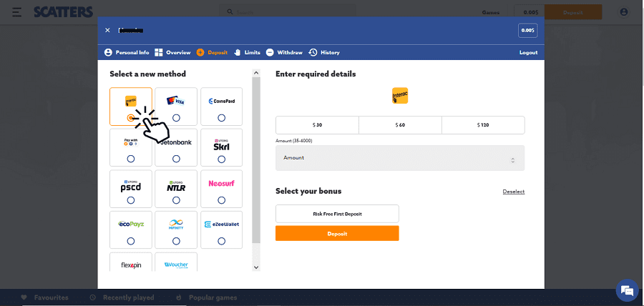
Task: Switch to the Deposit tab
Action: (x=212, y=52)
